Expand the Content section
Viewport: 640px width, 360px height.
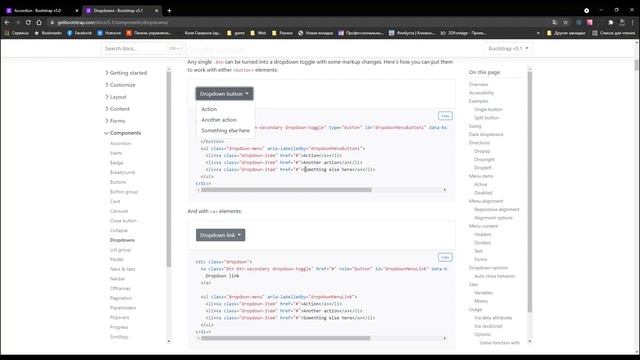click(x=117, y=109)
